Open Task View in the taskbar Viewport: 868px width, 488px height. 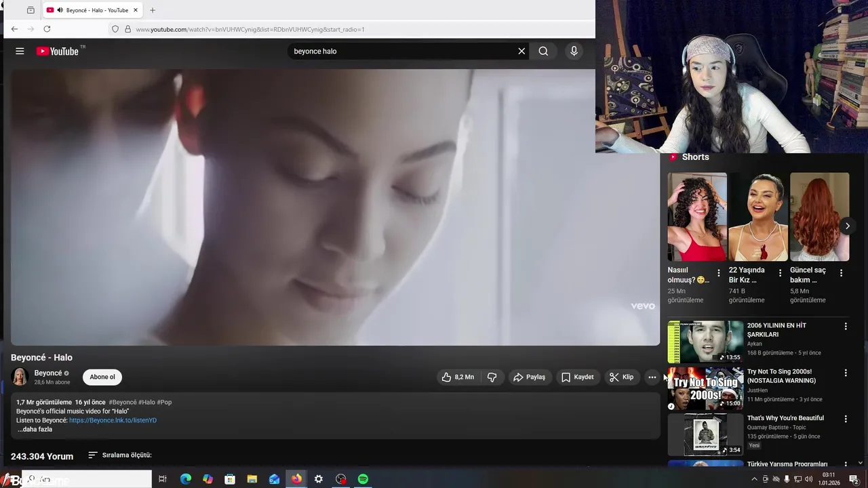point(163,479)
